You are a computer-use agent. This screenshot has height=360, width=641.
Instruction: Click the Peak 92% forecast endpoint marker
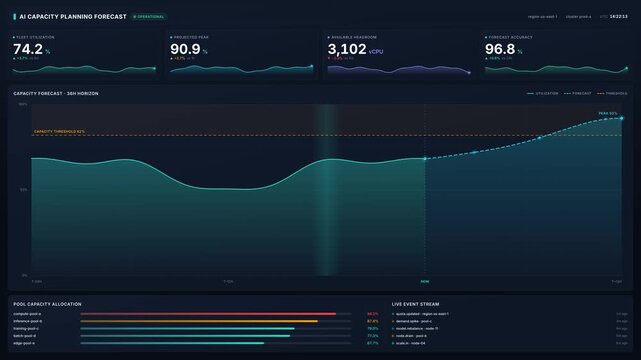621,118
